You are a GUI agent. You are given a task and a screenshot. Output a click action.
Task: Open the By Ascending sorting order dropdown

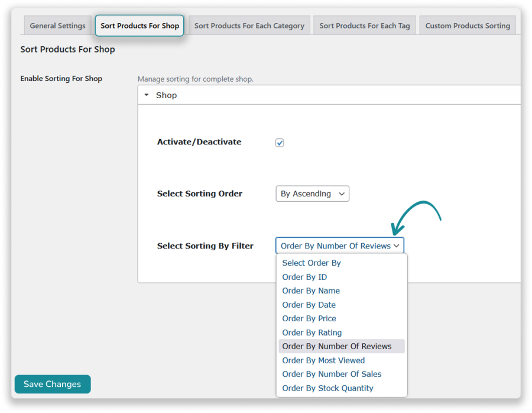[x=313, y=193]
